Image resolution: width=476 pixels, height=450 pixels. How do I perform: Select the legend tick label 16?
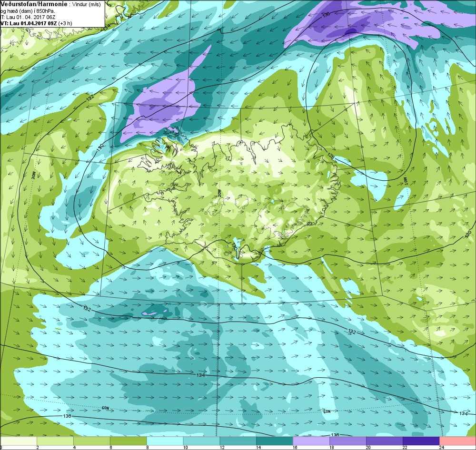click(295, 447)
